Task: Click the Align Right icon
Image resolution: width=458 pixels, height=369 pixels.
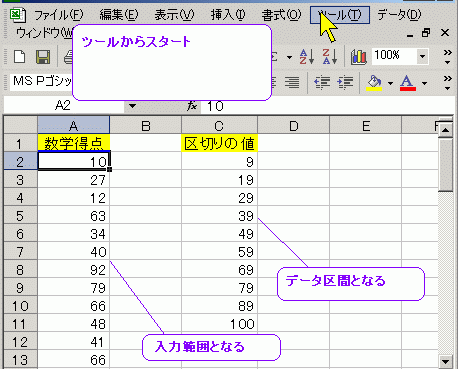Action: pyautogui.click(x=292, y=82)
